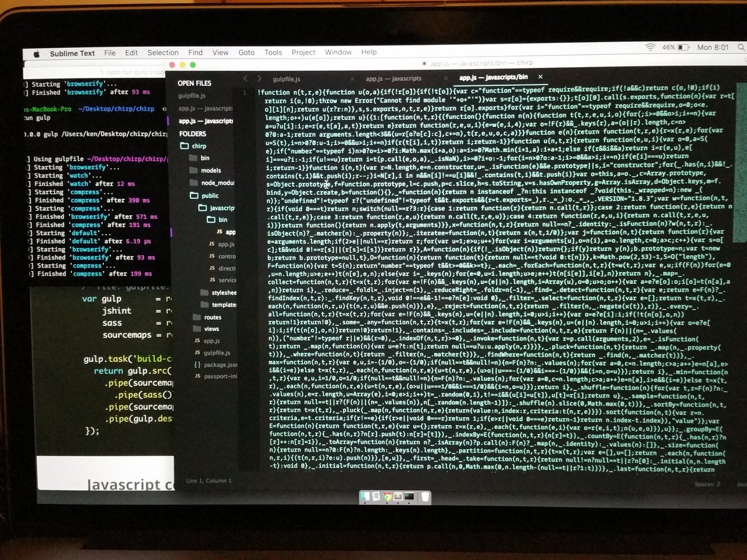Expand the routes folder
747x560 pixels.
pyautogui.click(x=207, y=317)
